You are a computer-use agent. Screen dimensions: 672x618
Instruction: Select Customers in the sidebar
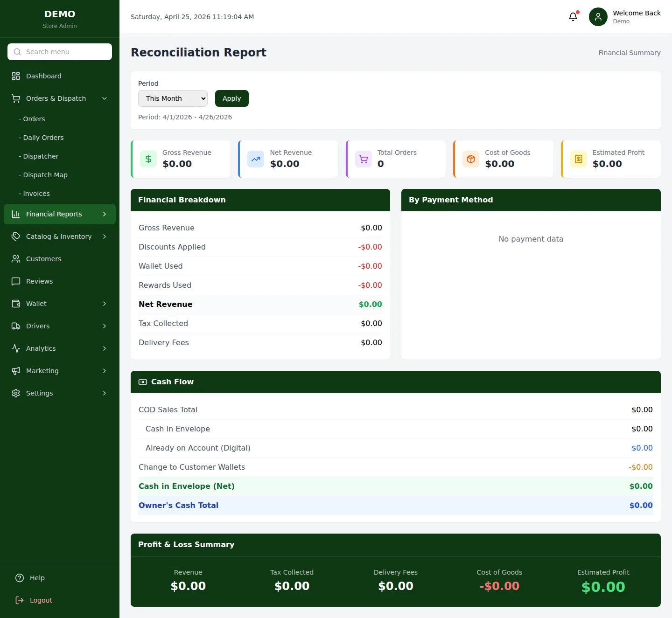[43, 259]
